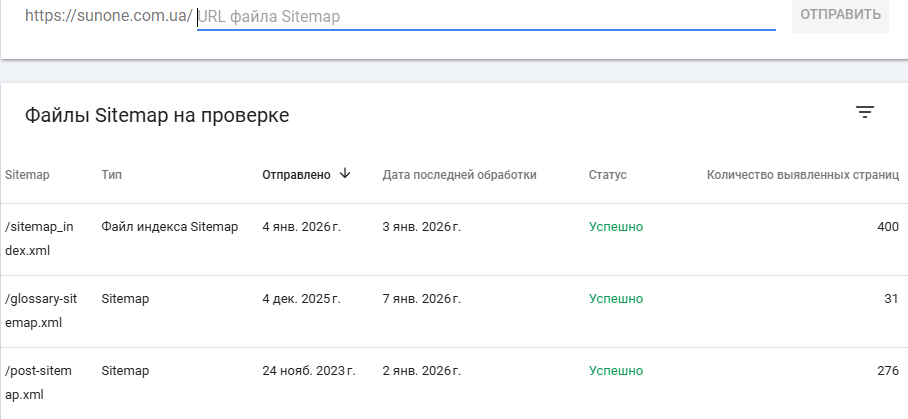Click the 400 discovered pages value
908x419 pixels.
point(887,227)
